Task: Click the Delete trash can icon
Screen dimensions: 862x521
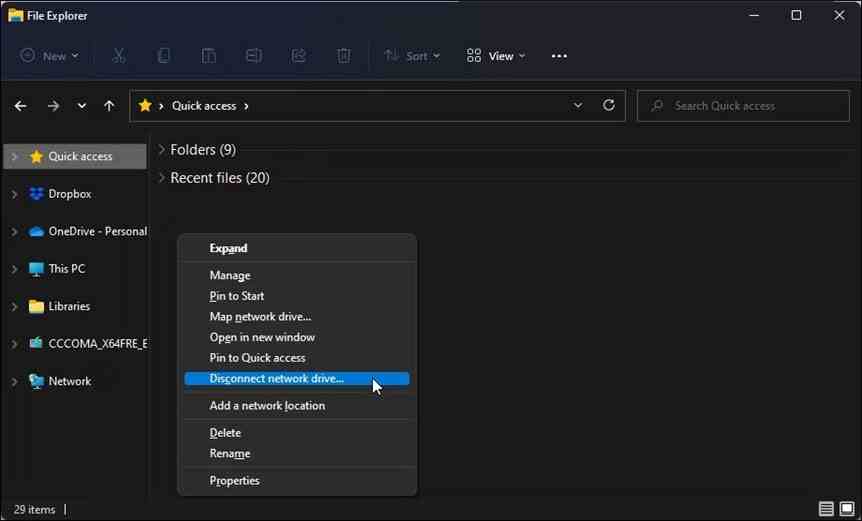Action: point(344,56)
